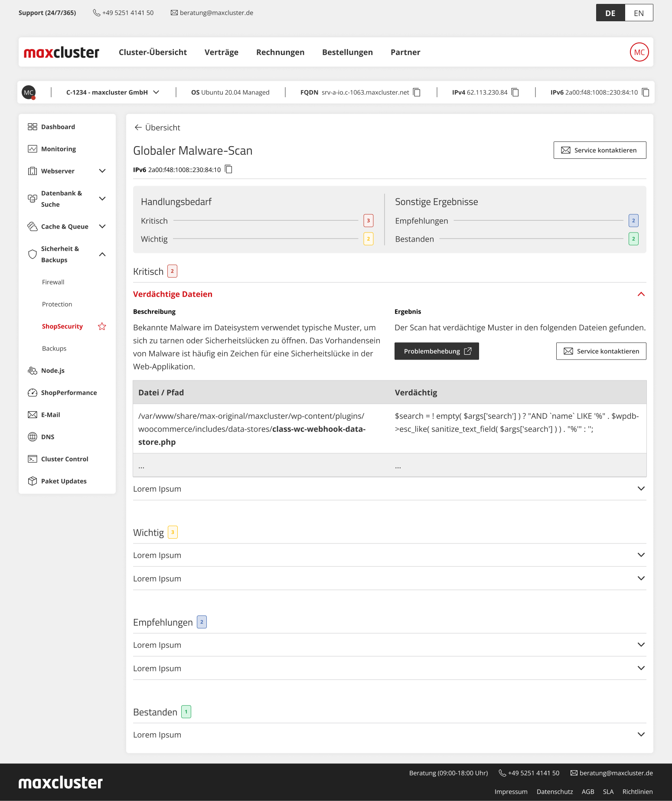This screenshot has height=801, width=672.
Task: Click the back arrow next to Übersicht
Action: (x=138, y=128)
